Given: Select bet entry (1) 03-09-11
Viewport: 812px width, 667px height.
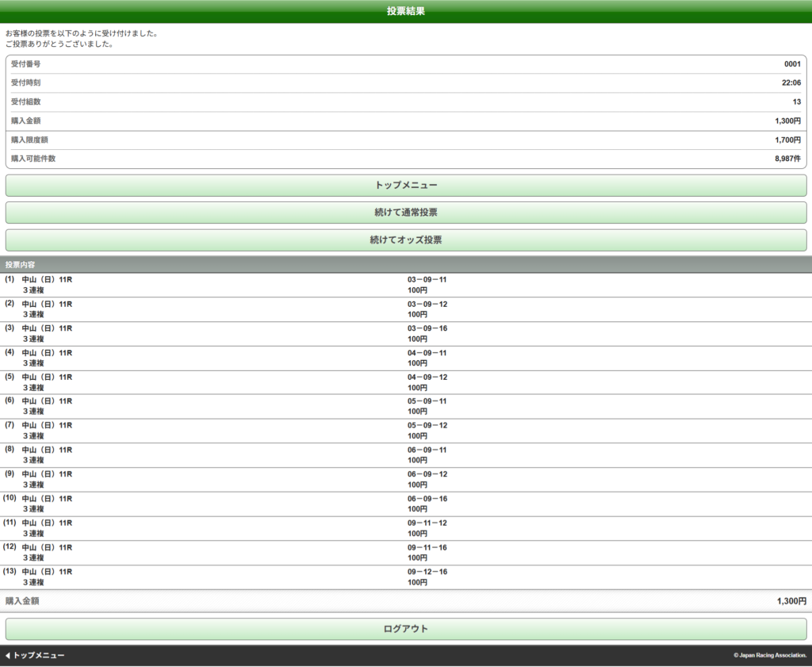Looking at the screenshot, I should tap(405, 285).
